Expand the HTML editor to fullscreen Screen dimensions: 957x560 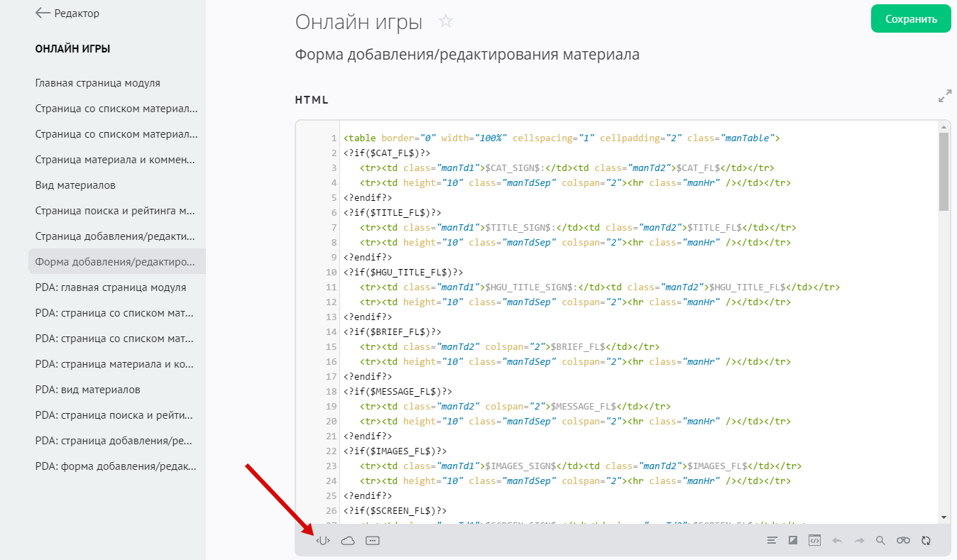[x=944, y=96]
